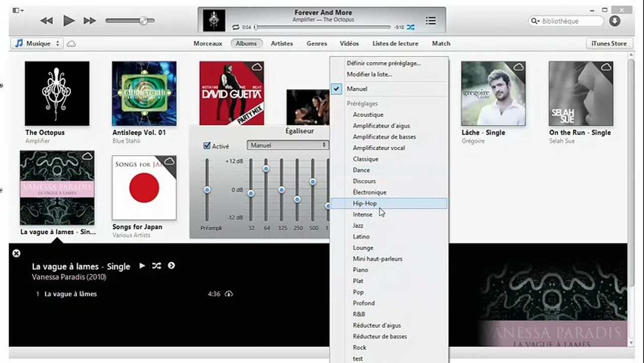Select the Antisleep Vol. 01 album cover
Screen dimensions: 644x363
pyautogui.click(x=144, y=93)
